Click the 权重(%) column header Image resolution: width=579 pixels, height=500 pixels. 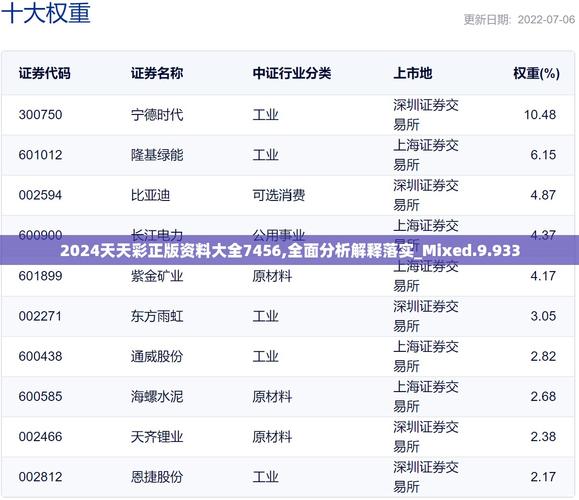pyautogui.click(x=536, y=73)
